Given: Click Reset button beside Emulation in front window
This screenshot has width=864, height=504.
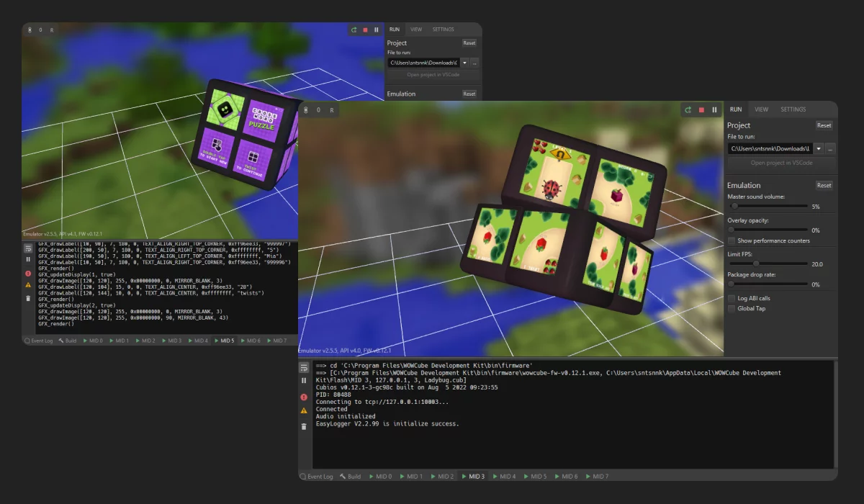Looking at the screenshot, I should pyautogui.click(x=824, y=185).
